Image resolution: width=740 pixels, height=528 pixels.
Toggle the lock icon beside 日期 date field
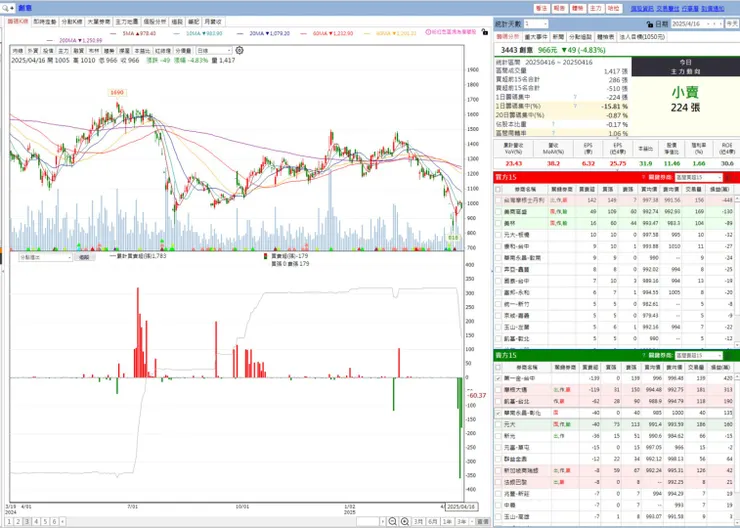pyautogui.click(x=650, y=24)
